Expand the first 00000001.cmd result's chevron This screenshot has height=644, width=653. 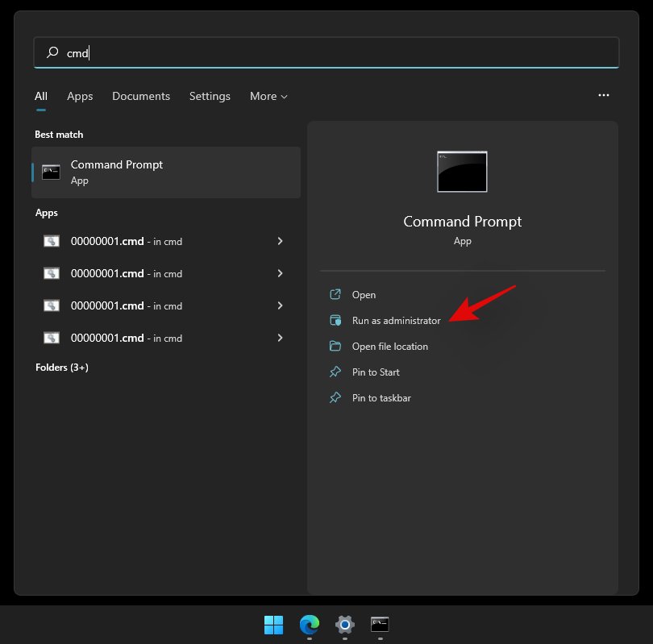click(280, 241)
